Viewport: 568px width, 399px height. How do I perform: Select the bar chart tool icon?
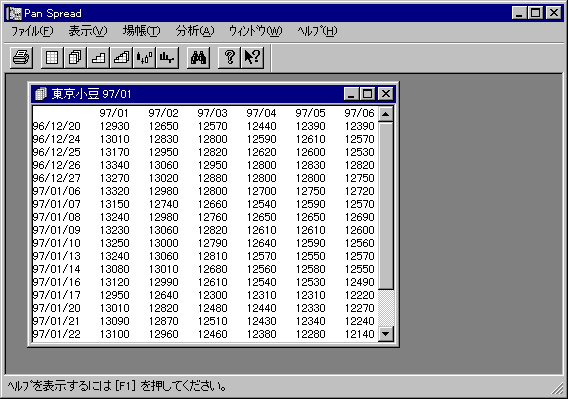point(167,57)
